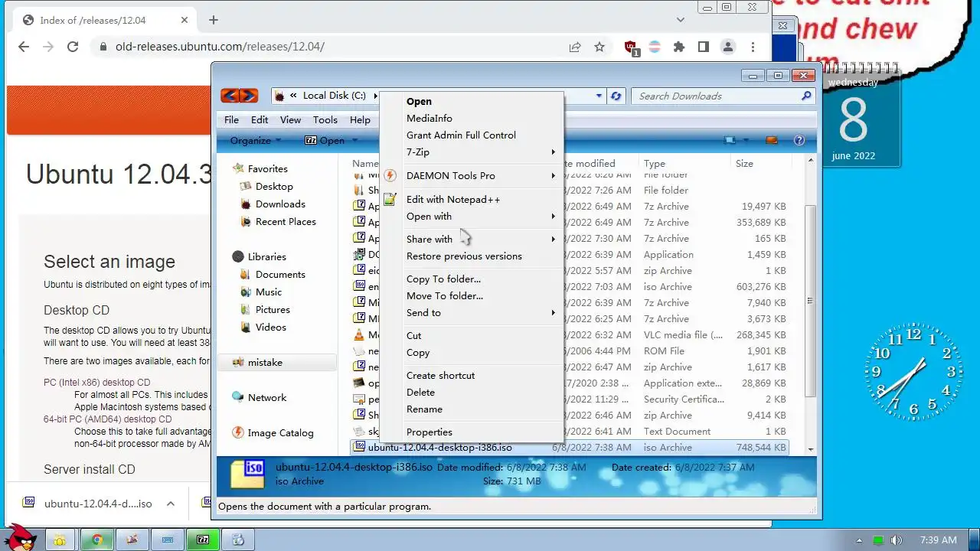Open a new Chrome tab
The width and height of the screenshot is (980, 551).
pos(214,20)
